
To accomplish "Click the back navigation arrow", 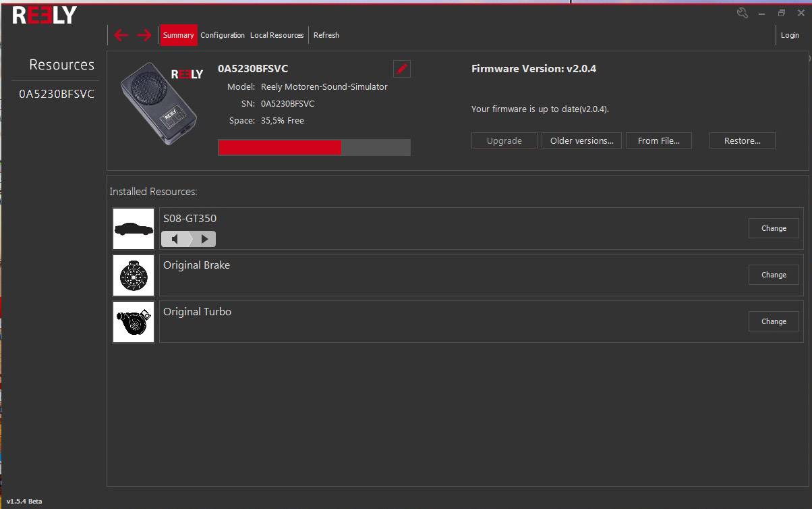I will coord(121,34).
